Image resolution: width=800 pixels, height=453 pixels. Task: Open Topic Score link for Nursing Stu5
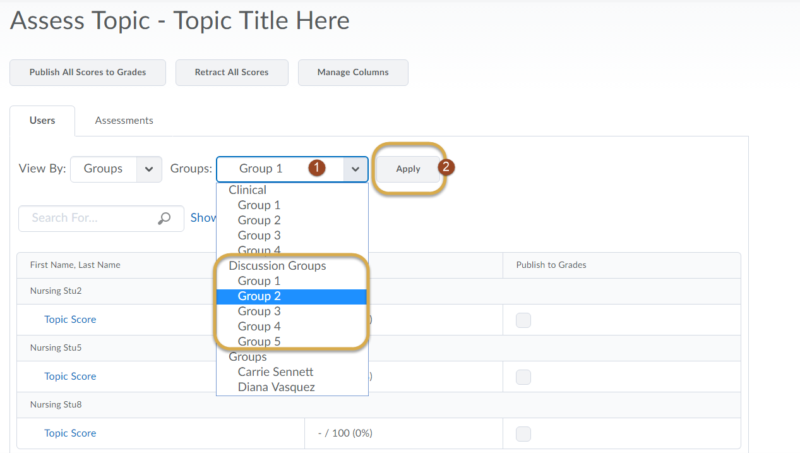coord(70,376)
